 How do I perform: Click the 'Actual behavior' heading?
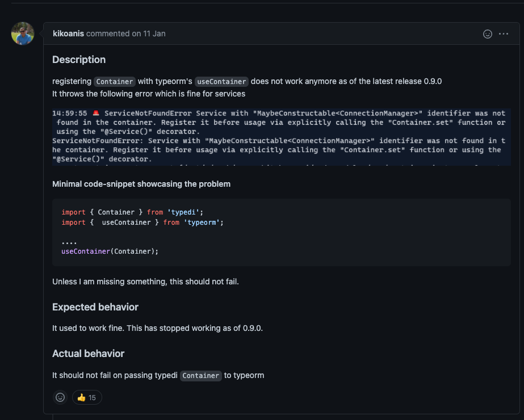[88, 354]
